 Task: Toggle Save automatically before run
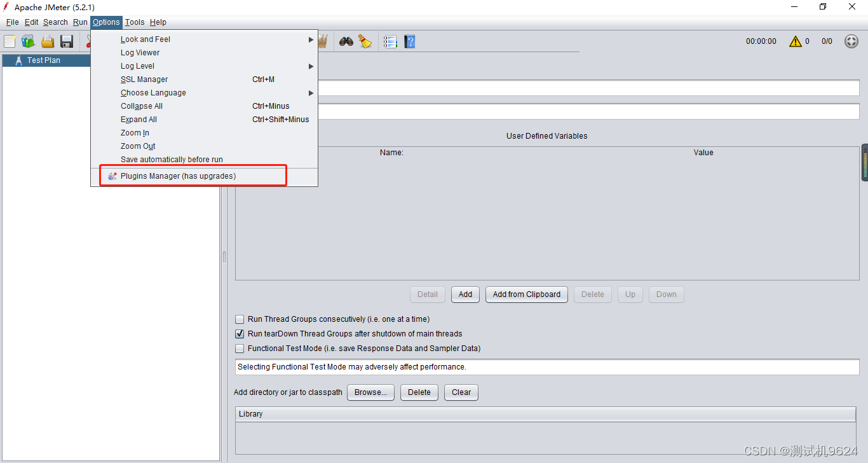click(x=204, y=160)
